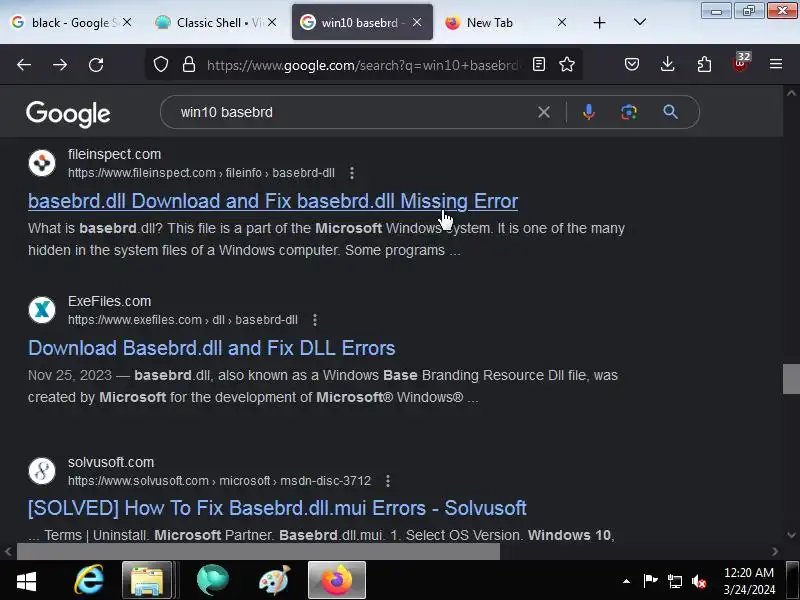Click the solvusoft.com breadcrumb URL
The height and width of the screenshot is (600, 800).
coord(219,481)
